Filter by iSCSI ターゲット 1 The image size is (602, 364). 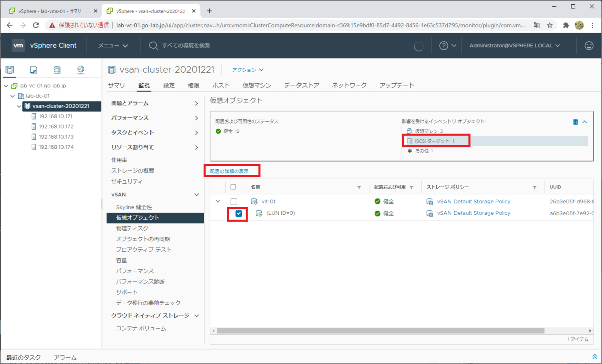(434, 141)
